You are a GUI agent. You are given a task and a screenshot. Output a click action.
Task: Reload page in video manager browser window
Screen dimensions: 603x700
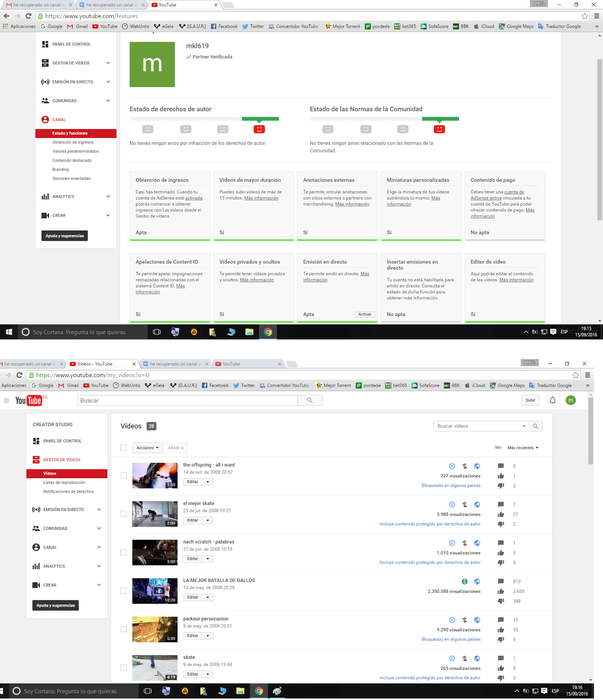point(19,375)
